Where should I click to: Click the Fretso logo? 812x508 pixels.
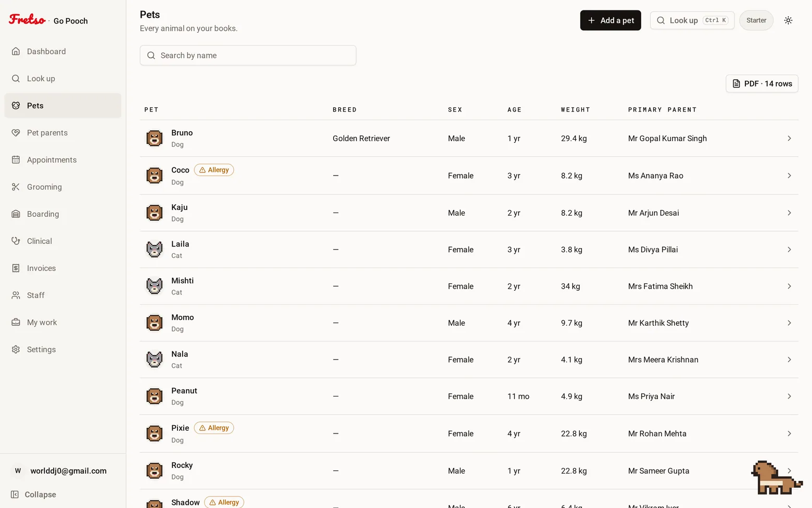[x=27, y=20]
